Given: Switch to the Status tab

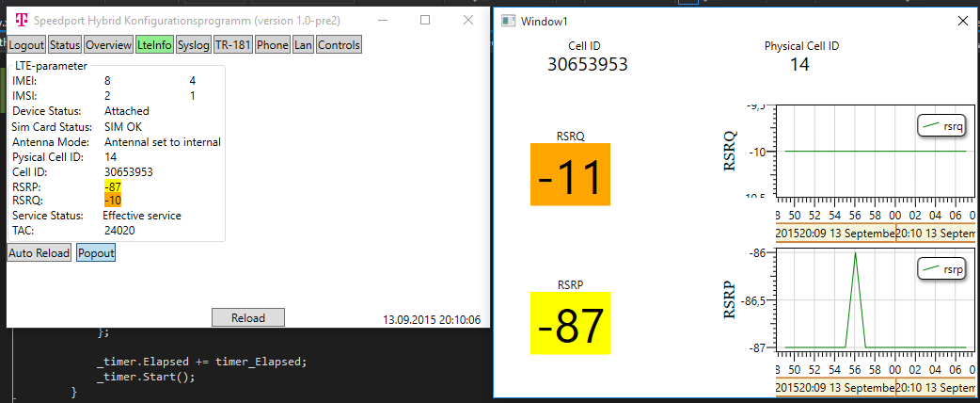Looking at the screenshot, I should coord(65,45).
